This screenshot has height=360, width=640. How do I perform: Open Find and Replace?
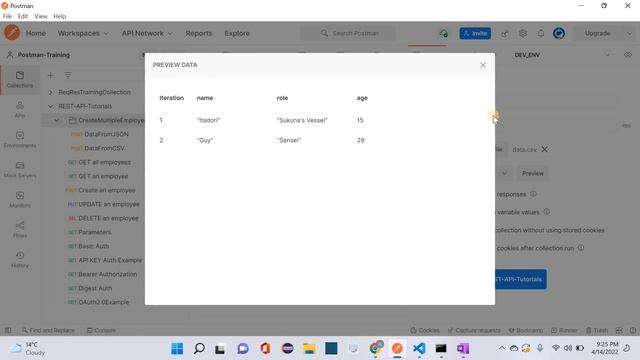(48, 330)
